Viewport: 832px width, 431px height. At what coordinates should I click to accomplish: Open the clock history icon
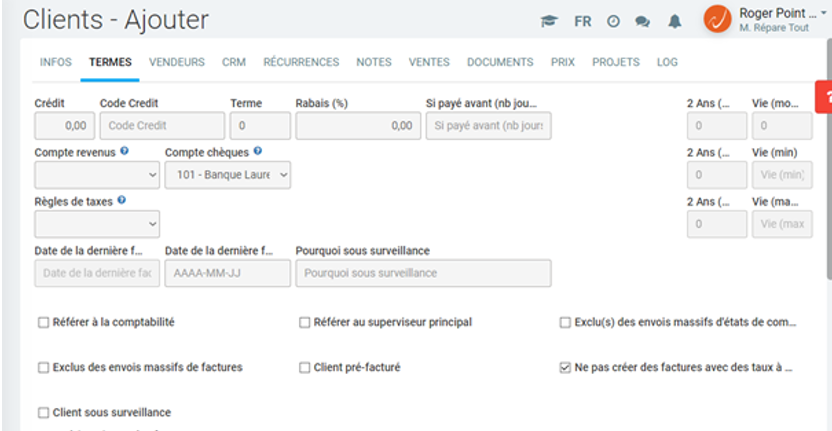[613, 21]
